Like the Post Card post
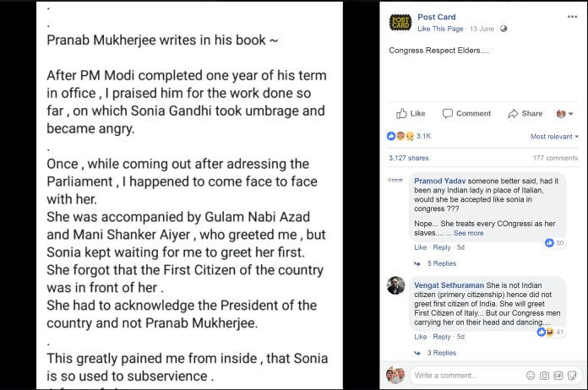Viewport: 588px width, 390px height. point(411,113)
